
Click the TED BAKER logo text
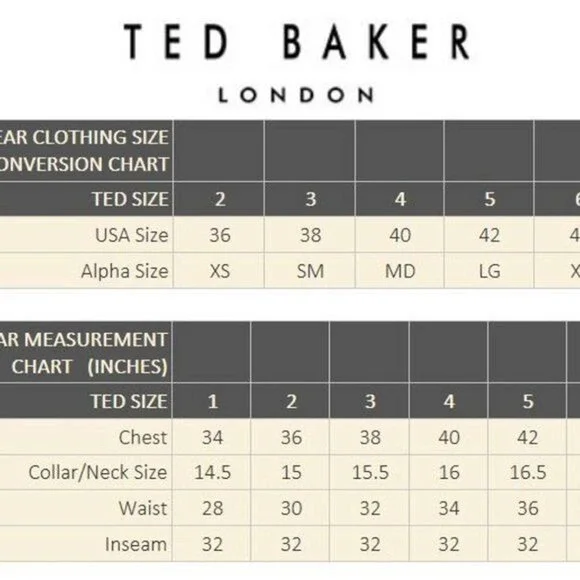point(297,41)
